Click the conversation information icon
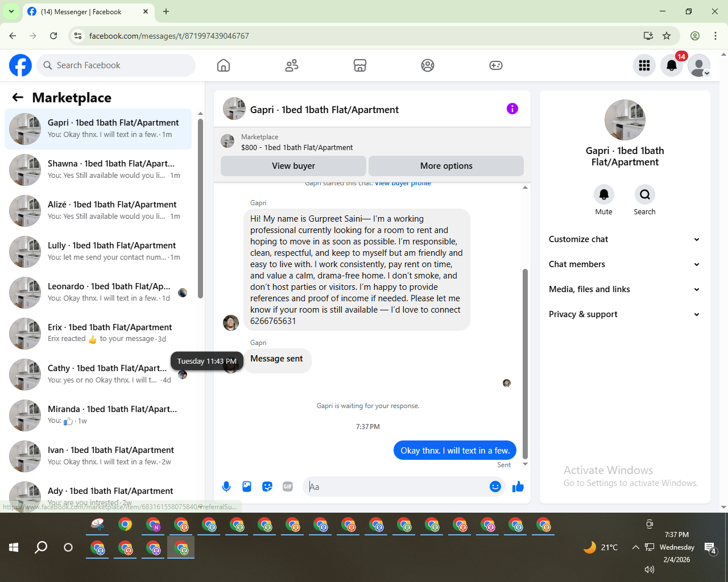The height and width of the screenshot is (582, 728). (512, 109)
